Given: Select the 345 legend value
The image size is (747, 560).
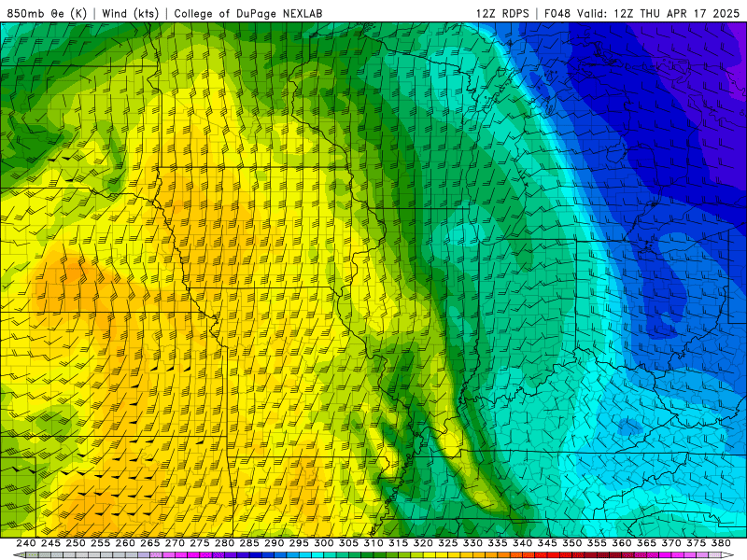Looking at the screenshot, I should coord(547,543).
